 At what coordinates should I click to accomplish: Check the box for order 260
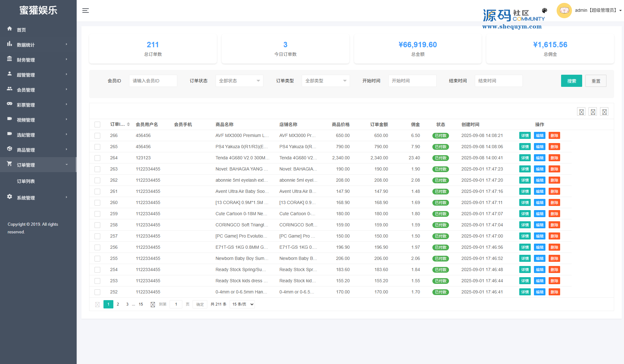(97, 203)
